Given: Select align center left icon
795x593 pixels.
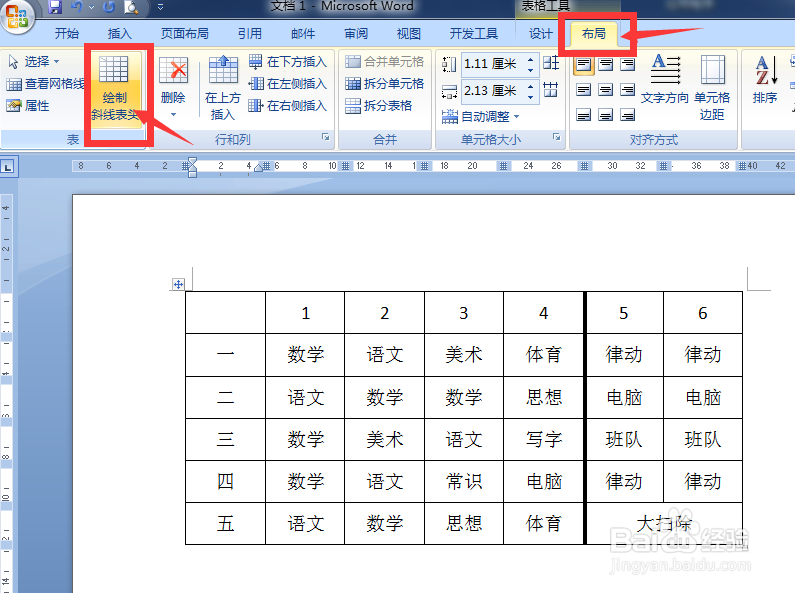Looking at the screenshot, I should pos(584,90).
